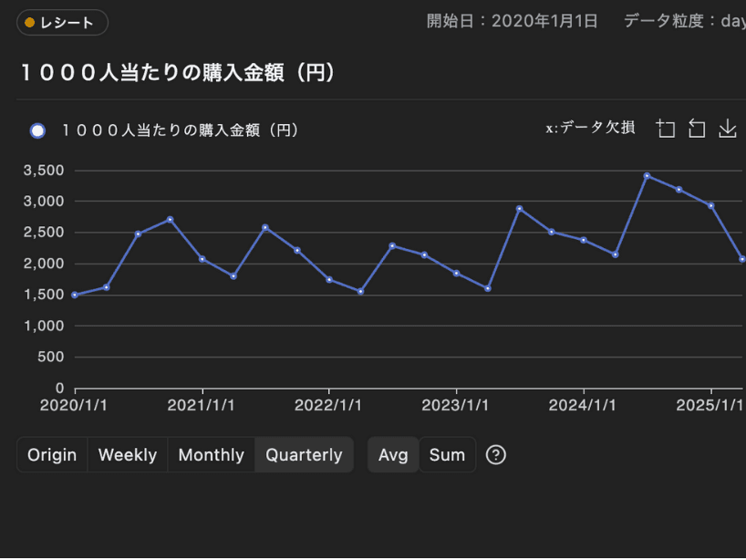Click the highest peak data point above 3,000
The image size is (746, 560).
647,175
